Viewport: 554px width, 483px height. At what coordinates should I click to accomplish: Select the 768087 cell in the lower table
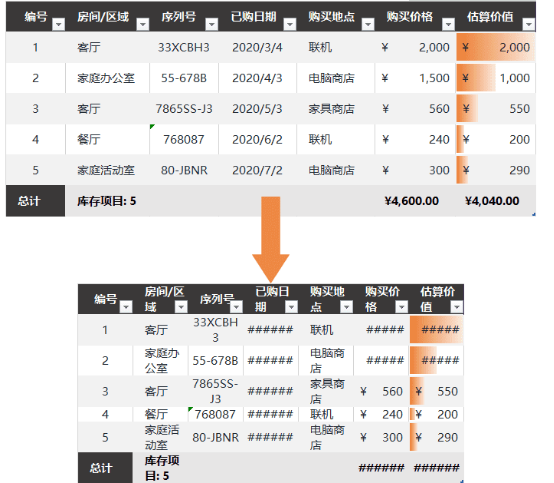(x=216, y=414)
